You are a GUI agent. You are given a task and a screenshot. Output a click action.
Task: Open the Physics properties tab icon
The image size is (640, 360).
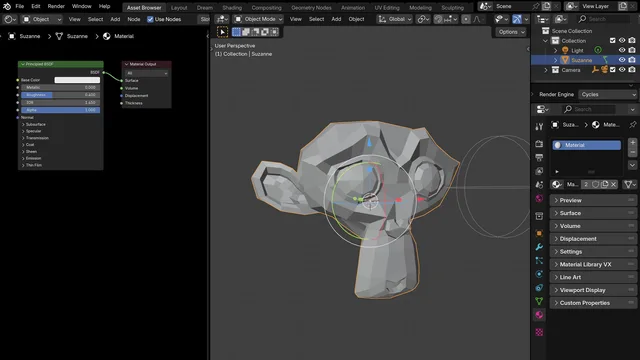pos(539,274)
